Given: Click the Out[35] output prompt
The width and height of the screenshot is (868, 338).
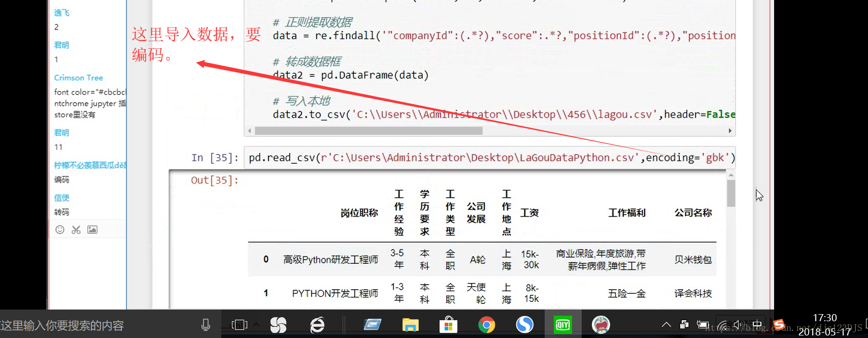Looking at the screenshot, I should point(215,180).
